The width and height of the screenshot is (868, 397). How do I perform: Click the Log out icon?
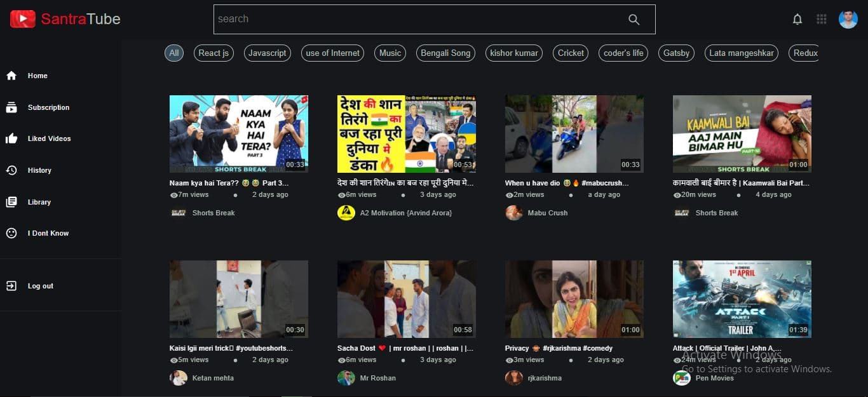coord(11,286)
